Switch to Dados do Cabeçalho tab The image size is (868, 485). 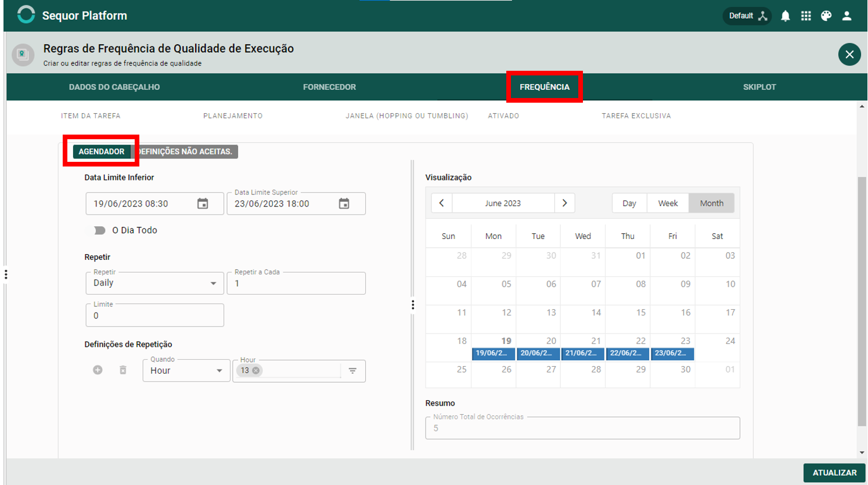[x=114, y=87]
